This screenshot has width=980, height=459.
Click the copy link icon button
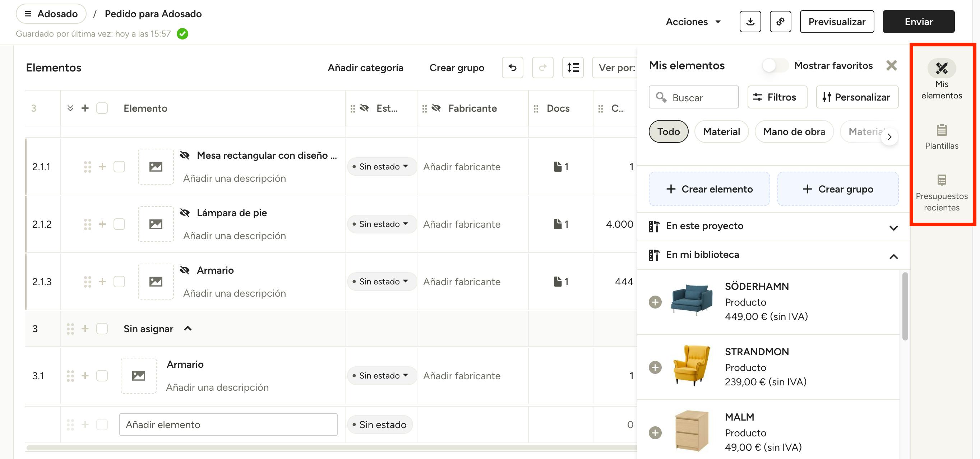[x=780, y=22]
